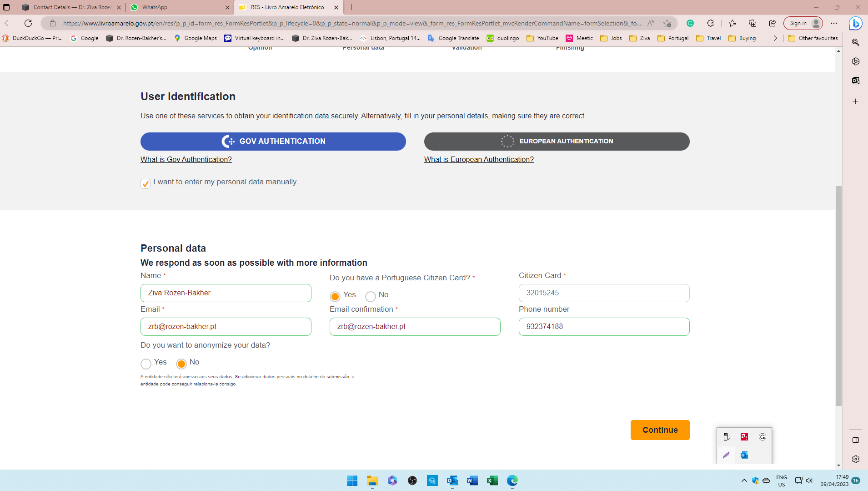Click the orange Continue button

click(660, 430)
